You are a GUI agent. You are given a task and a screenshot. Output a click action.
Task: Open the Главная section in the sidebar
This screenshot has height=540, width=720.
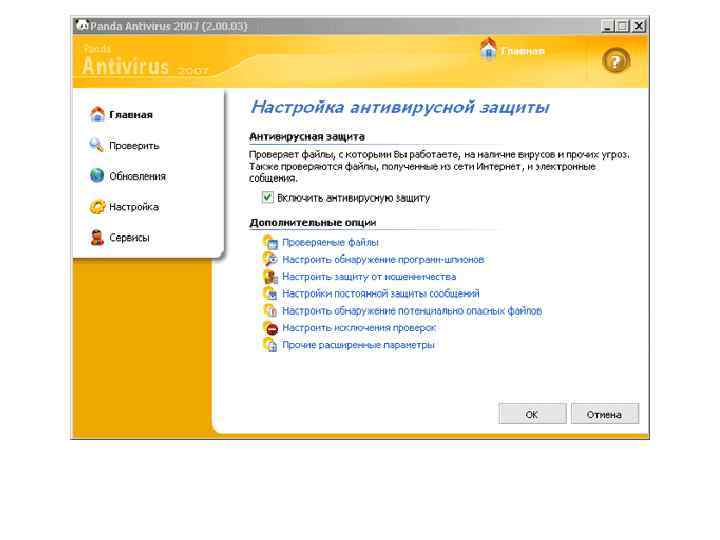(130, 115)
